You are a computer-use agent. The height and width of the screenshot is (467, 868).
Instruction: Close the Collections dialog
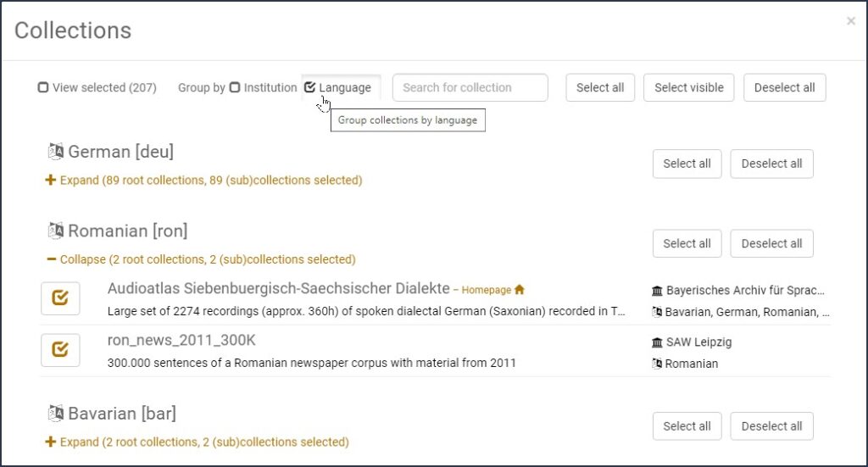850,21
